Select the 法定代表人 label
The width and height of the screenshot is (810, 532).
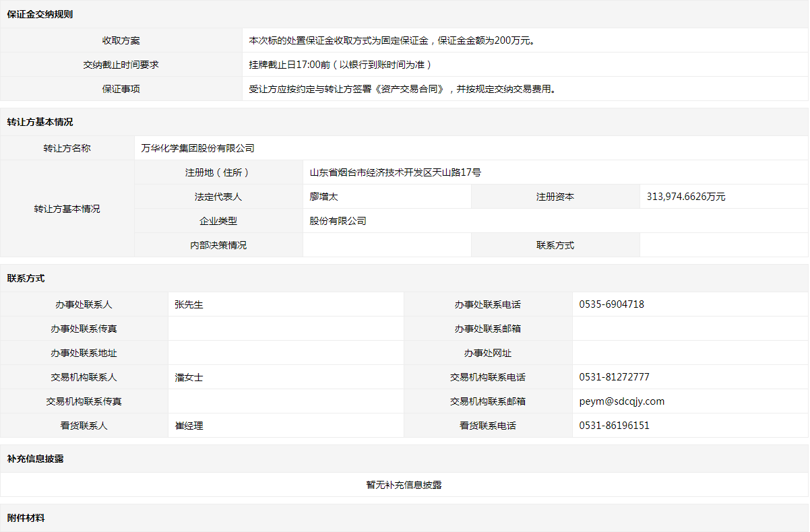click(x=219, y=197)
